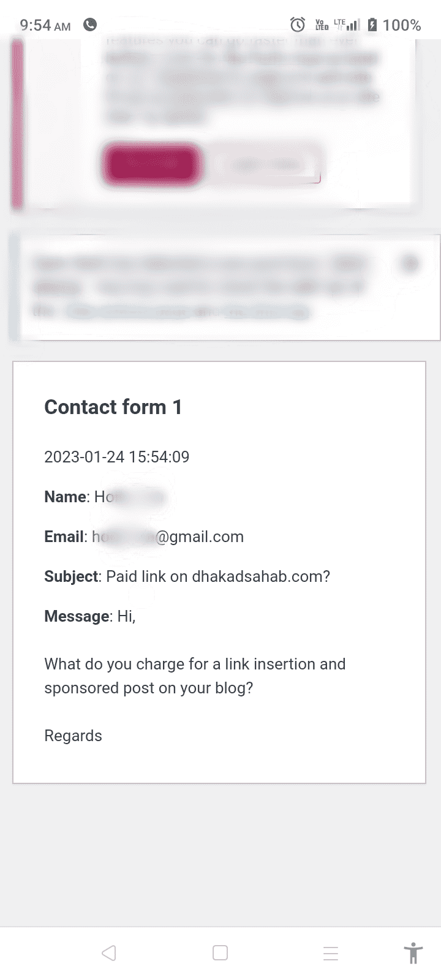Open recent apps with three-lines icon
Screen dimensions: 441x980
[x=331, y=953]
